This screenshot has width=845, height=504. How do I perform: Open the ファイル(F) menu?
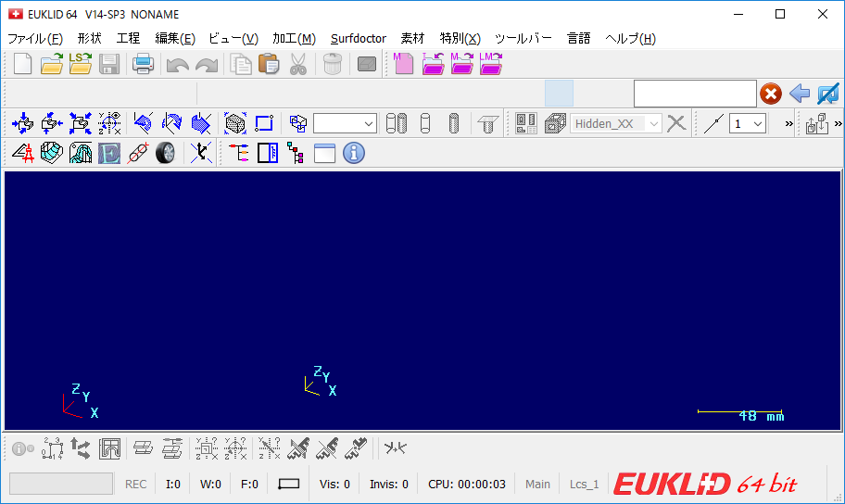tap(35, 38)
